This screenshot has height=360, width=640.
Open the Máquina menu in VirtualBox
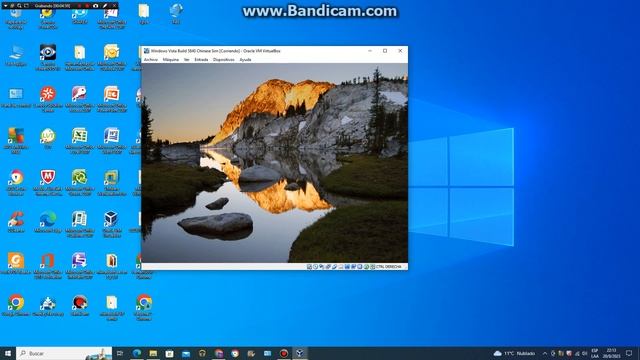(171, 60)
